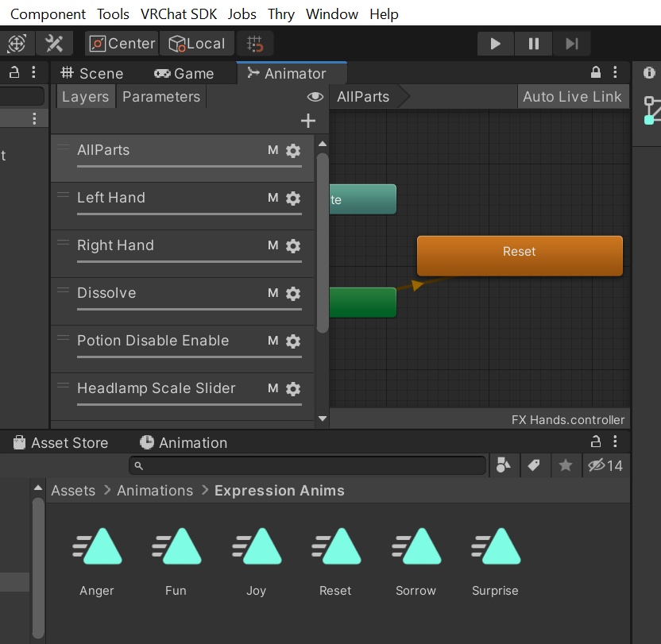Open the Project panel kebab menu
This screenshot has width=661, height=644.
615,442
